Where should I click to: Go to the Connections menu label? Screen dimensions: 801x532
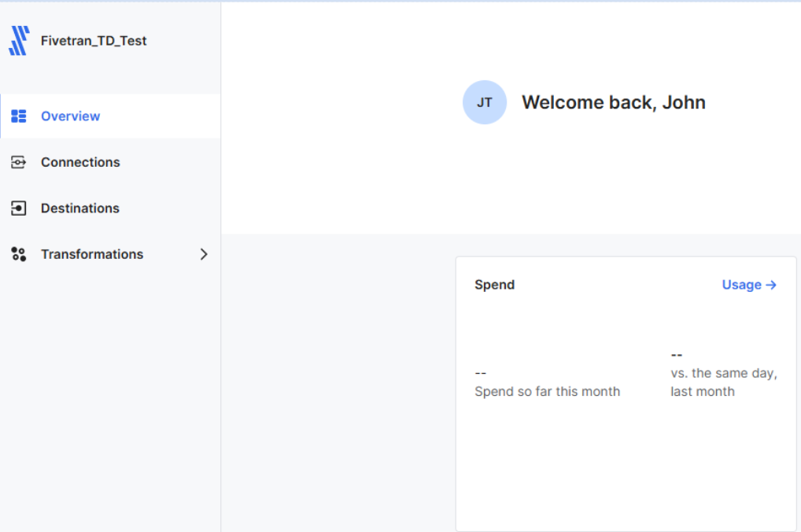80,162
